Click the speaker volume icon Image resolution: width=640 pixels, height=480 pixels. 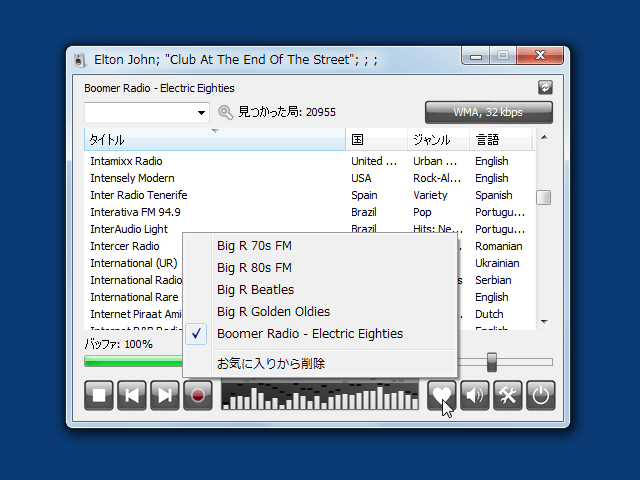475,395
